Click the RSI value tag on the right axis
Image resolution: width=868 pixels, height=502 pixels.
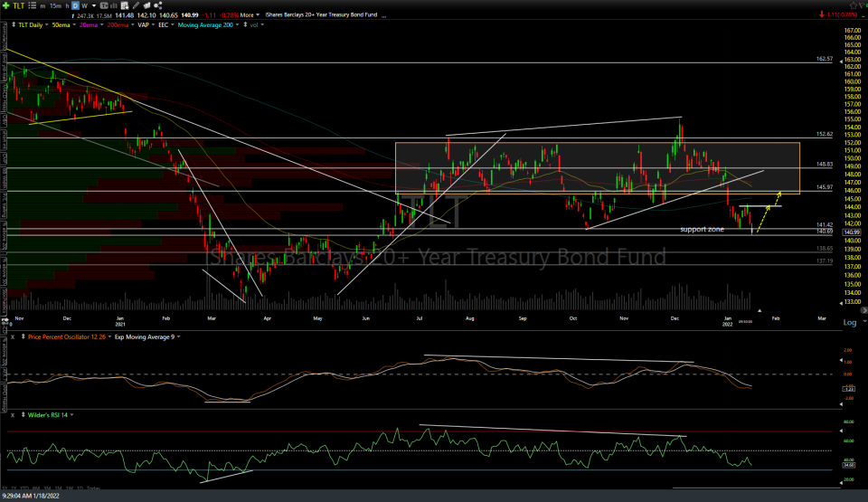point(849,465)
